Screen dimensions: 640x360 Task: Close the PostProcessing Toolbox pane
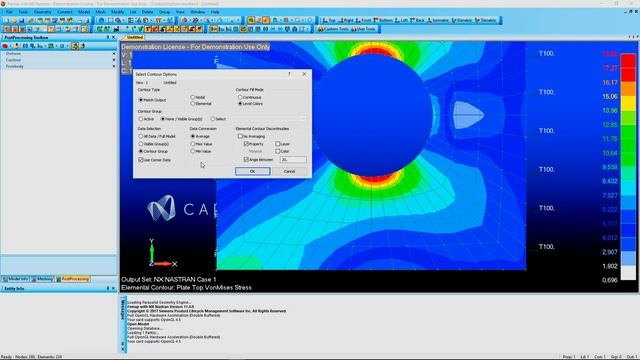click(114, 37)
